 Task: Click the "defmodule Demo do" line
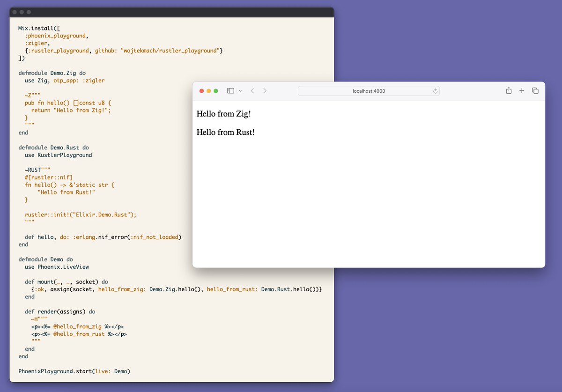[x=45, y=259]
